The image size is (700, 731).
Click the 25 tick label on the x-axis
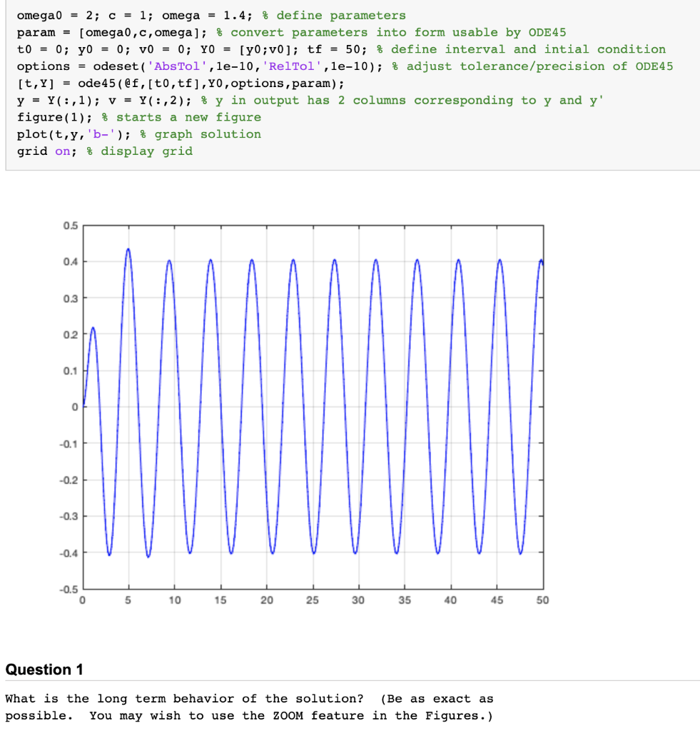tap(313, 600)
